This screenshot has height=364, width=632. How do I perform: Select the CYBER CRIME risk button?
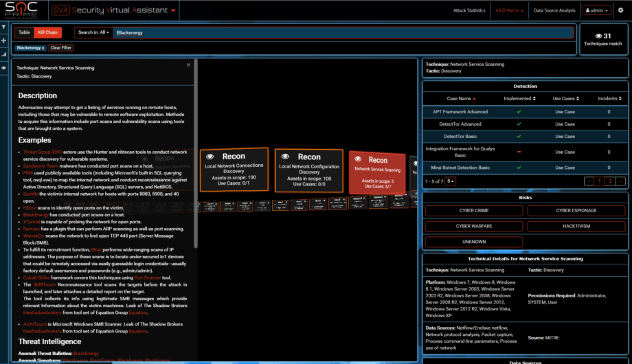pos(474,210)
